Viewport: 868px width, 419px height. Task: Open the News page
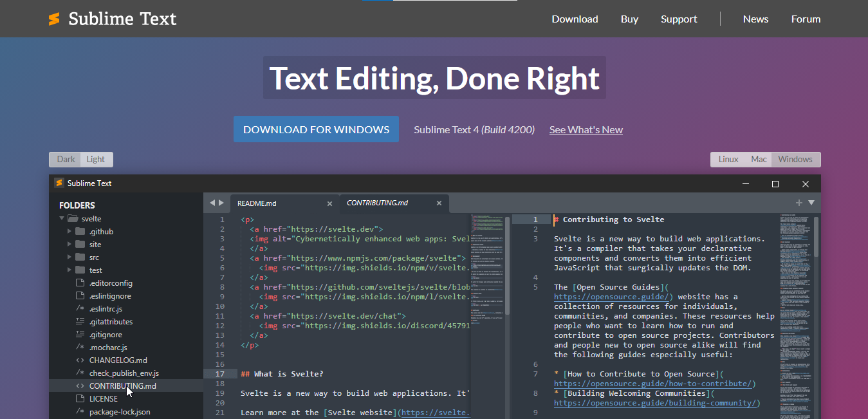click(x=755, y=19)
